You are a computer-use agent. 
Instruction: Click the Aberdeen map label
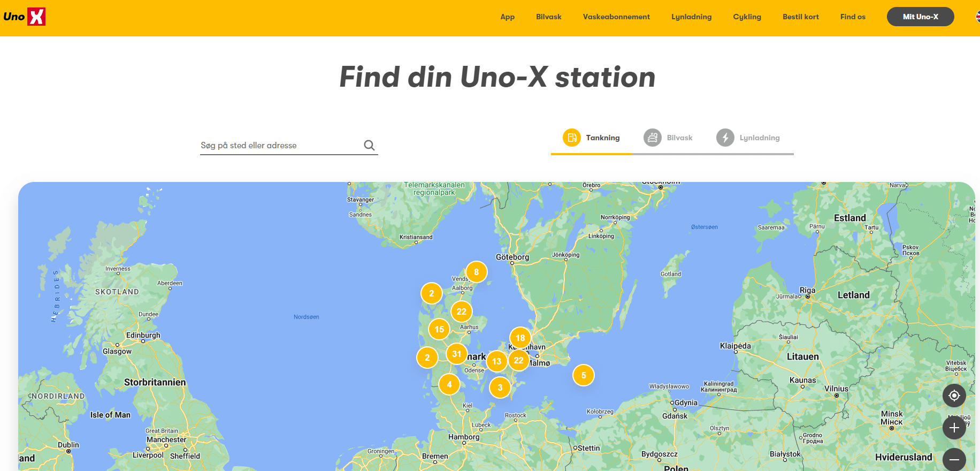click(x=170, y=283)
